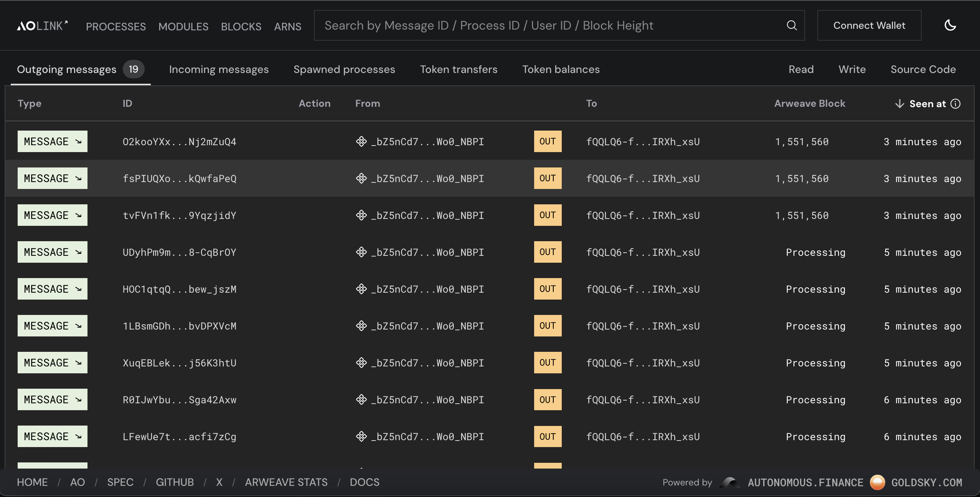Click the AOLINK logo
The image size is (980, 497).
[42, 26]
